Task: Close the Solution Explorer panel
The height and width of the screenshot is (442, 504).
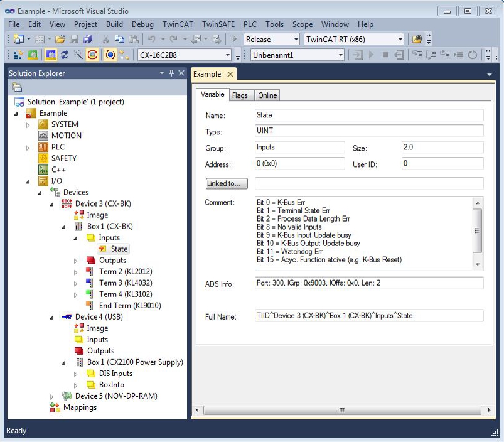Action: (x=181, y=73)
